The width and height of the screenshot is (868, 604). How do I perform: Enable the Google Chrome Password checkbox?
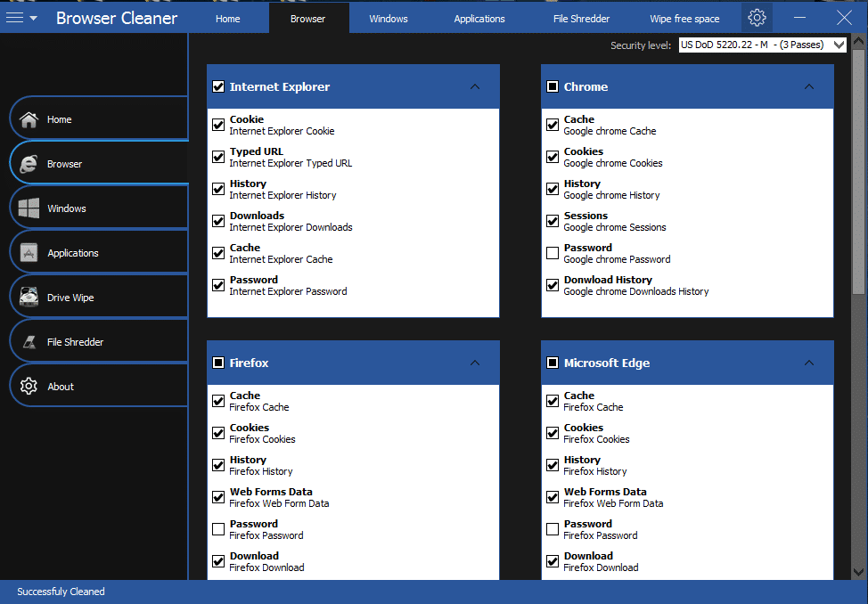553,254
